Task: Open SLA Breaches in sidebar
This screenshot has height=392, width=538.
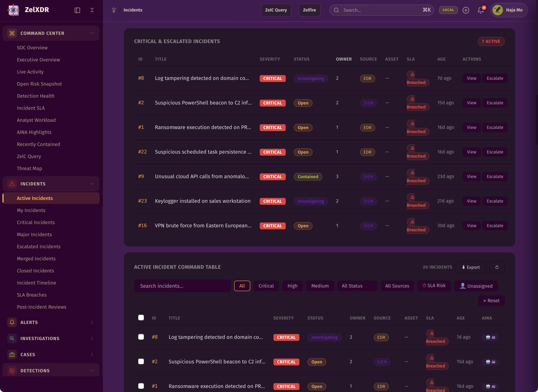Action: pyautogui.click(x=32, y=295)
